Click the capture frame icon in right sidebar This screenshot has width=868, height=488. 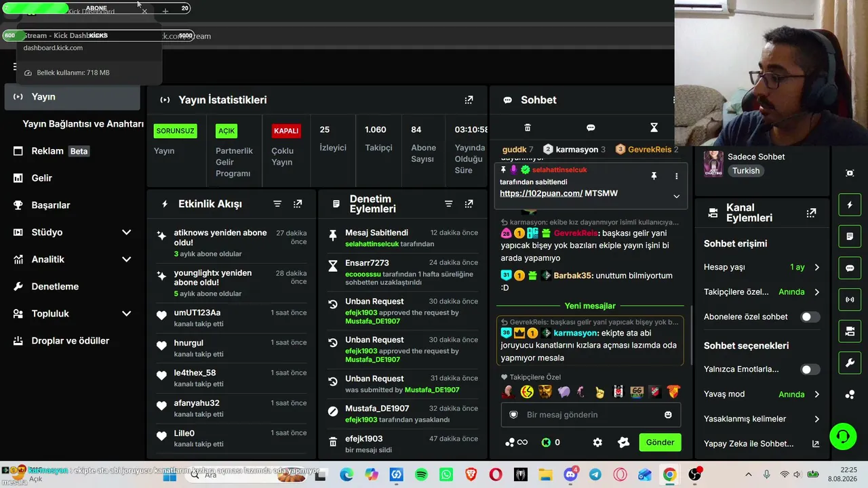coord(850,173)
